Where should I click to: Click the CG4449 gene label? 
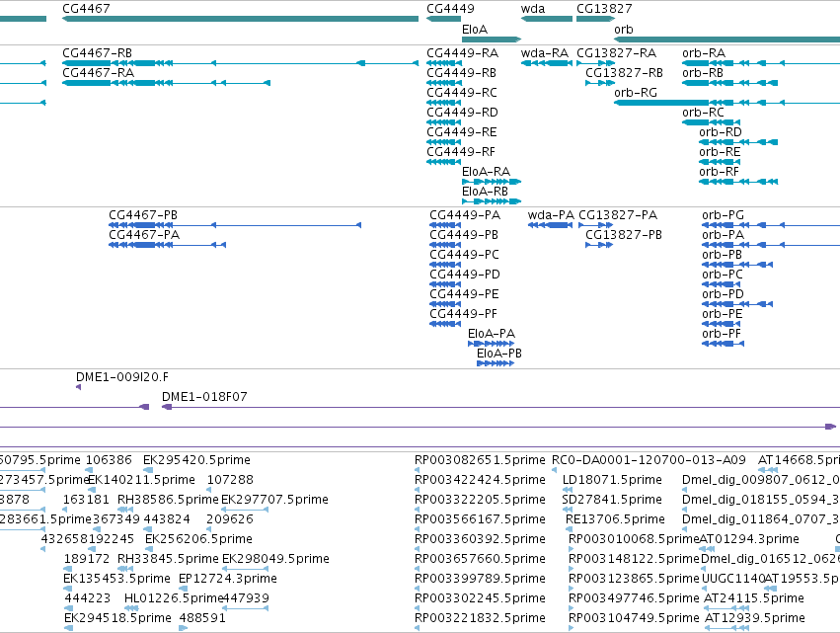tap(450, 9)
